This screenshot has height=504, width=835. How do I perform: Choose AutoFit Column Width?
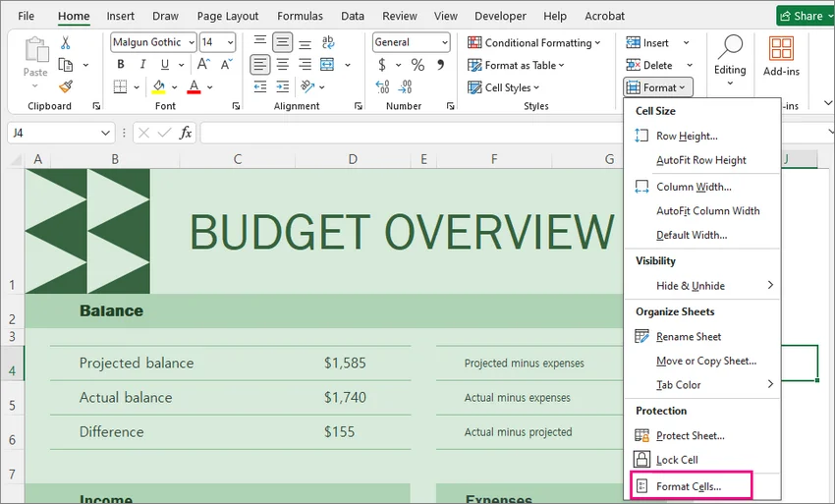pyautogui.click(x=701, y=211)
